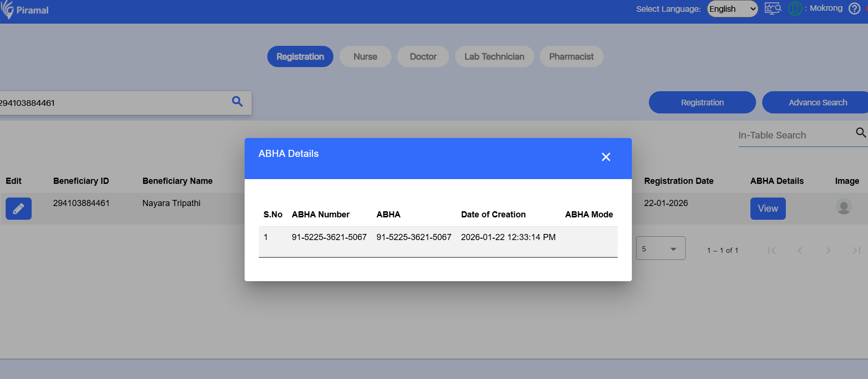The width and height of the screenshot is (868, 379).
Task: Open the Select Language dropdown
Action: pyautogui.click(x=732, y=9)
